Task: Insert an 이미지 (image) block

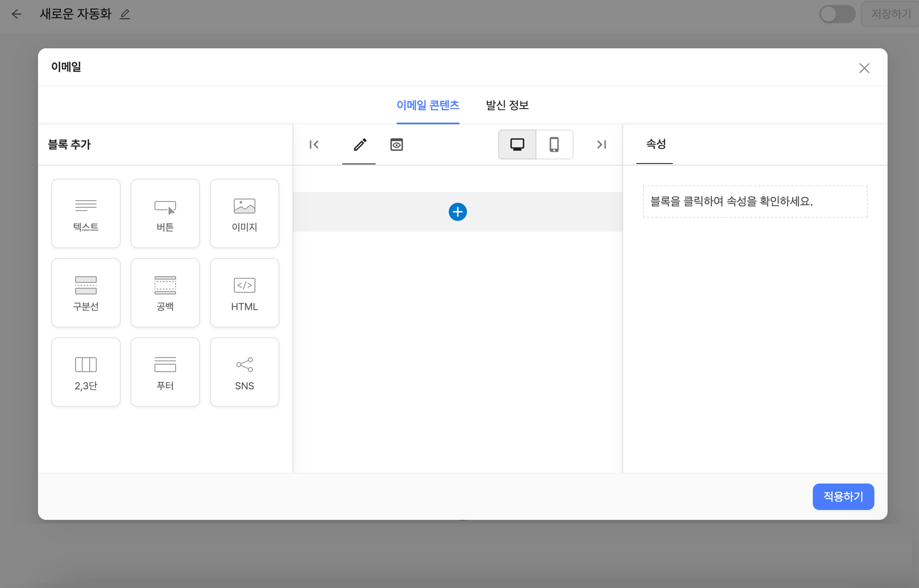Action: [x=245, y=213]
